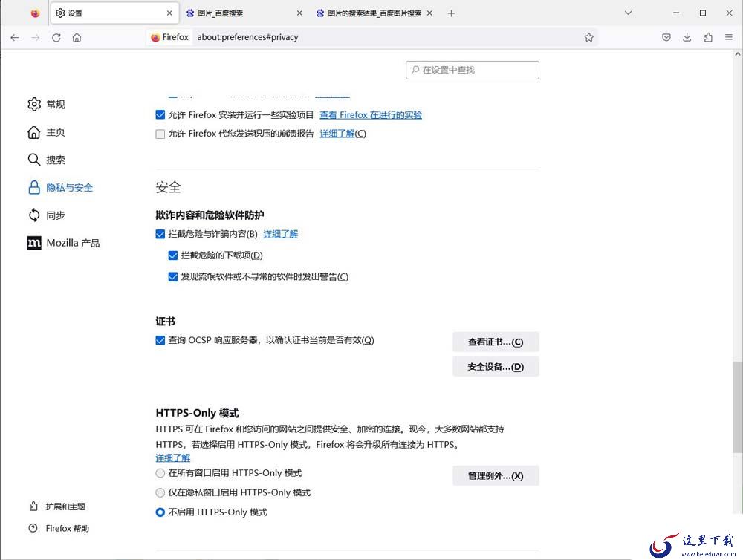Reload the current page
Screen dimensions: 743x560
(56, 37)
